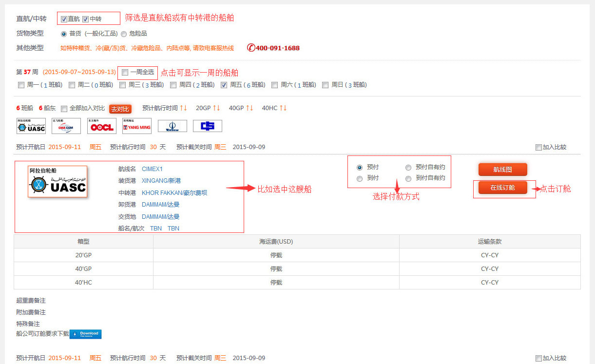Screen dimensions: 595x364
Task: Uncheck the 直航 checkbox
Action: 64,19
